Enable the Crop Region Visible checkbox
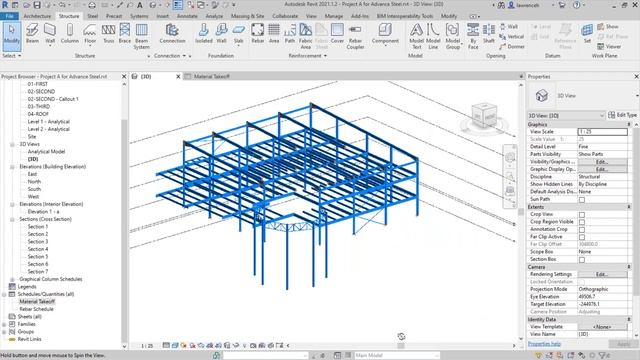This screenshot has height=360, width=640. point(582,222)
